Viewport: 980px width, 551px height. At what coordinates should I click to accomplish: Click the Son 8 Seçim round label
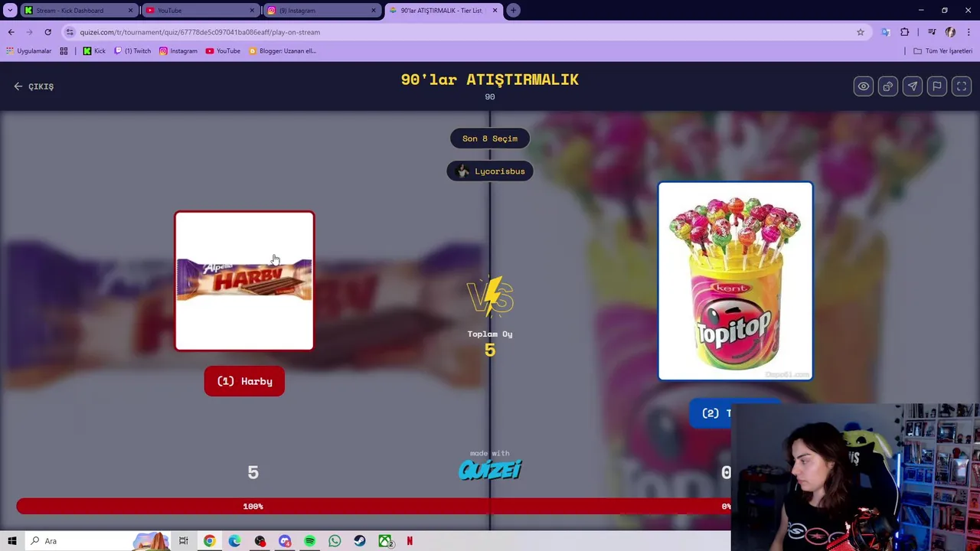(490, 139)
